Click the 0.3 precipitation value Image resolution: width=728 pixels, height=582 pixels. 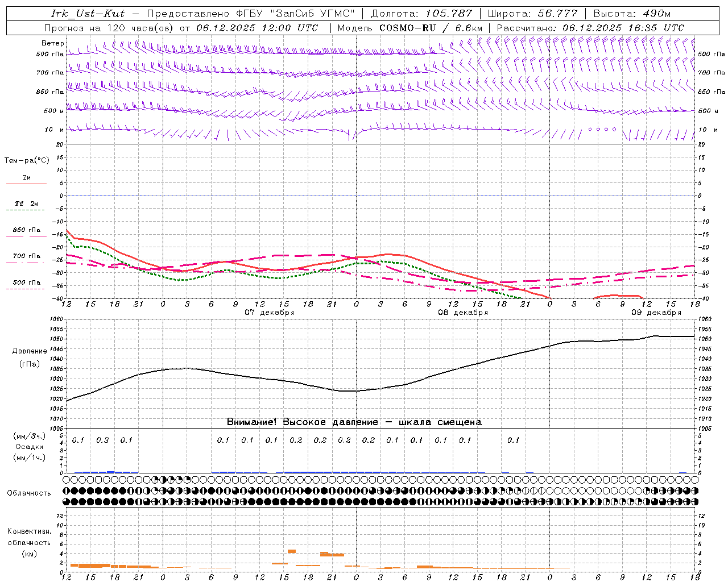tap(102, 440)
